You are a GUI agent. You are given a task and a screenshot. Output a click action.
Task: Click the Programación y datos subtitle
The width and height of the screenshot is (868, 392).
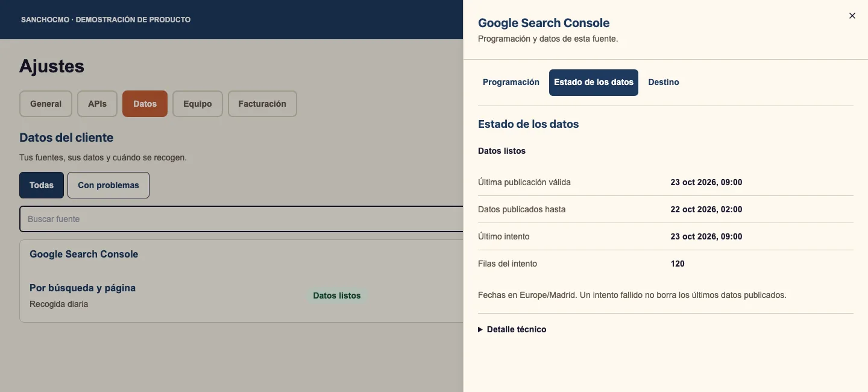[x=548, y=39]
